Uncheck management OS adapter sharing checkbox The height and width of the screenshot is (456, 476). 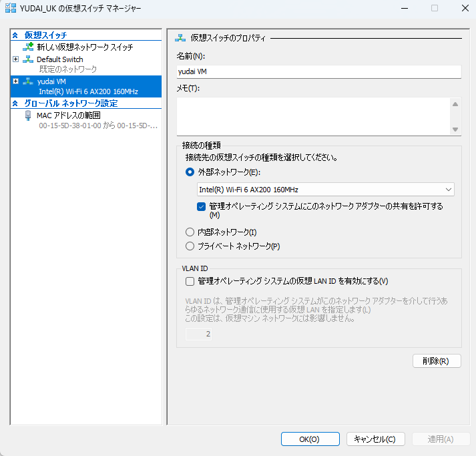pos(201,207)
